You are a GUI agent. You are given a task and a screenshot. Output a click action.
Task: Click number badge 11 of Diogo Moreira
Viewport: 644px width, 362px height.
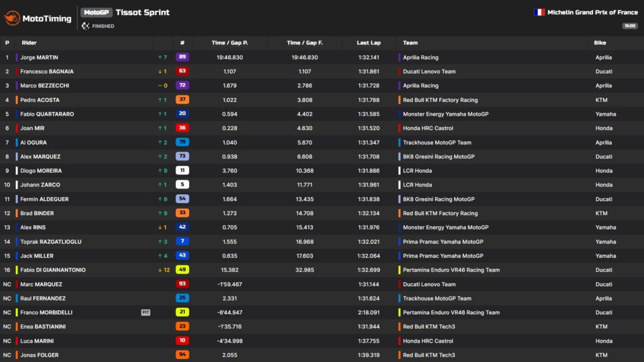pyautogui.click(x=182, y=170)
